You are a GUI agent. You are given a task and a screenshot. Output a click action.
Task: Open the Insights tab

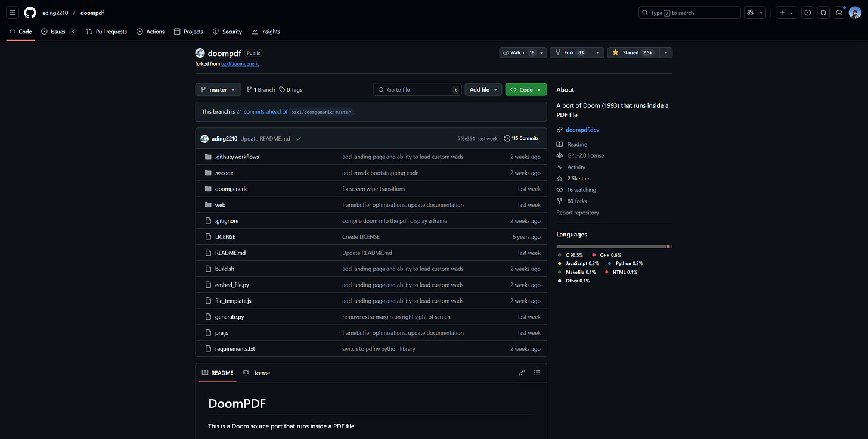266,32
